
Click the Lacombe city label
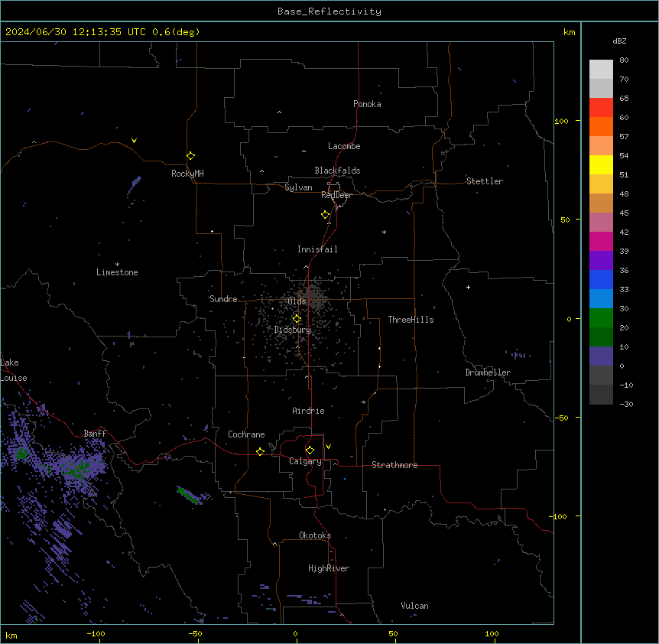(x=344, y=146)
